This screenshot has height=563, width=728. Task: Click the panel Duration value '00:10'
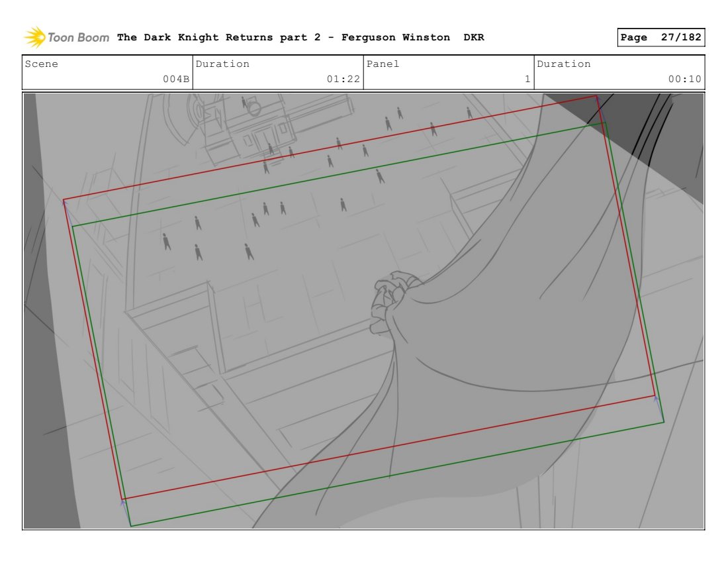(x=684, y=79)
